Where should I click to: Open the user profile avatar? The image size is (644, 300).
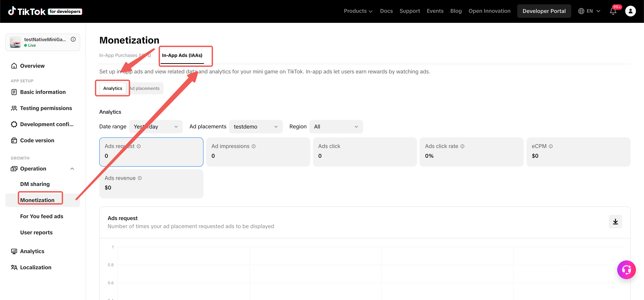(630, 11)
